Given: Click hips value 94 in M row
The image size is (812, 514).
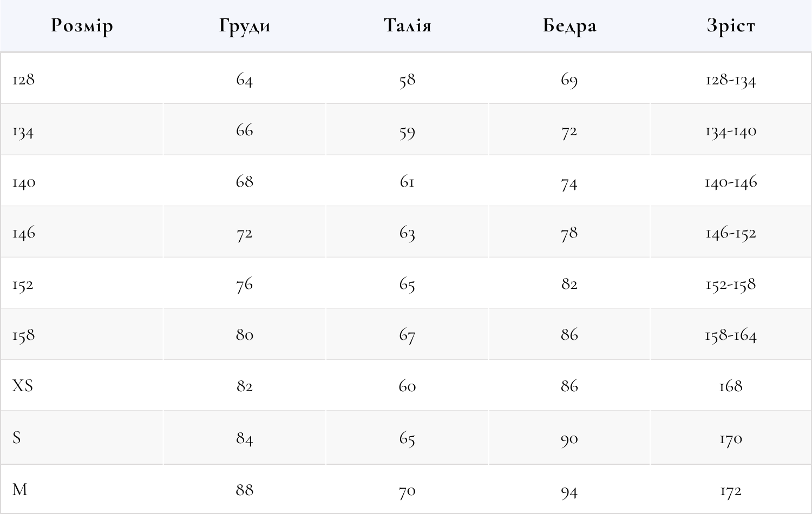Looking at the screenshot, I should 569,491.
